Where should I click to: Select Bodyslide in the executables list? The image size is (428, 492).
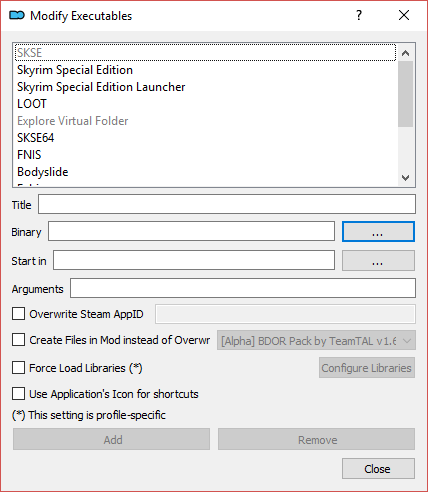coord(205,172)
